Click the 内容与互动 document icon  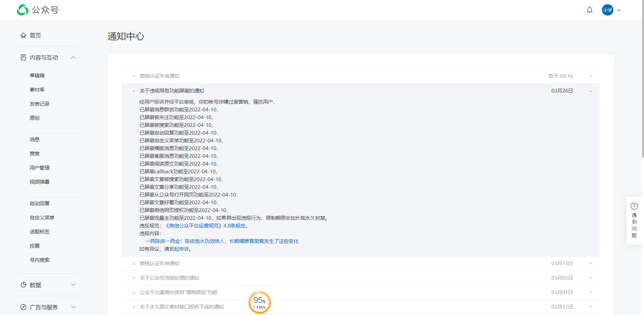23,58
